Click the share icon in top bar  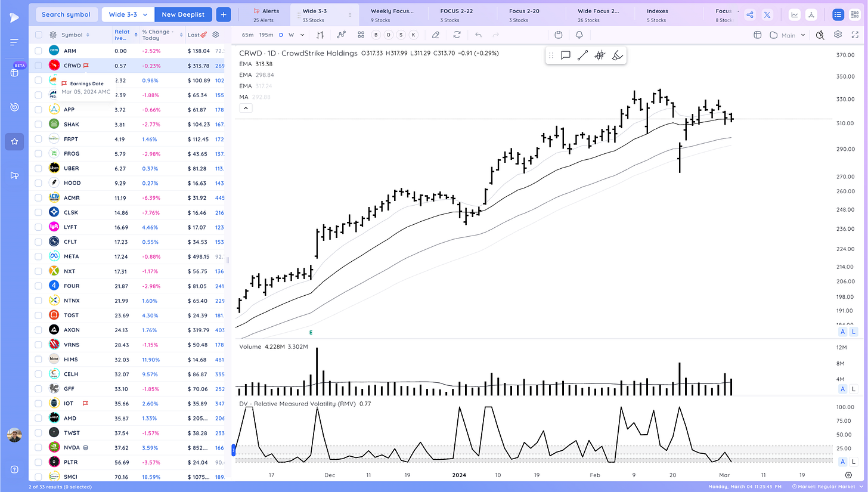click(750, 15)
